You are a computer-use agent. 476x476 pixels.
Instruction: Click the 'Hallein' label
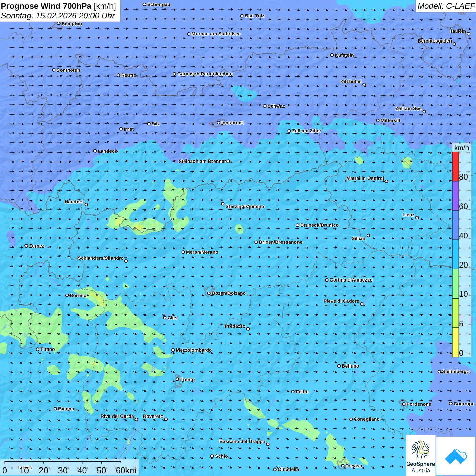tap(458, 31)
